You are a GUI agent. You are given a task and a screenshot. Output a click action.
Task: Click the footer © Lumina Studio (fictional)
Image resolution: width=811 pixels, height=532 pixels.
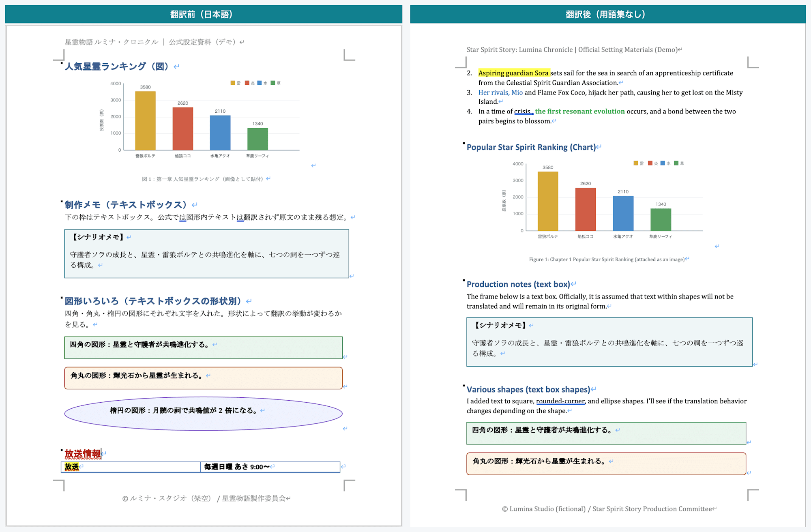544,509
